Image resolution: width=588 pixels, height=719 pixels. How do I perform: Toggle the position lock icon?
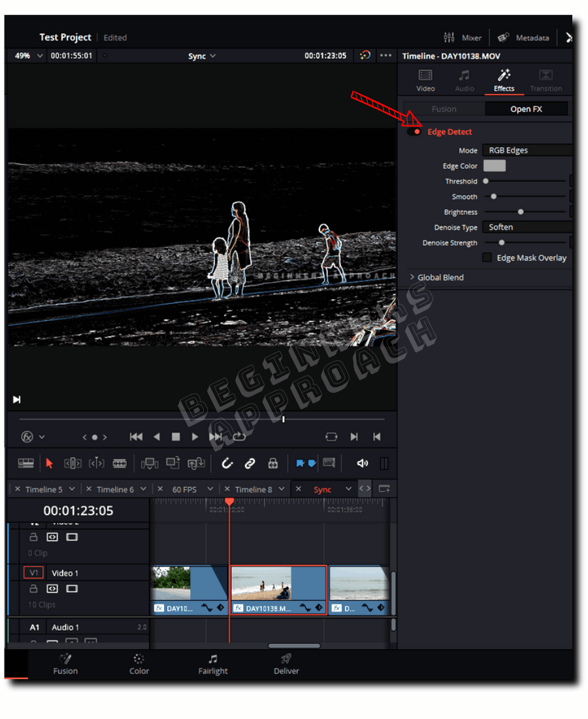273,463
